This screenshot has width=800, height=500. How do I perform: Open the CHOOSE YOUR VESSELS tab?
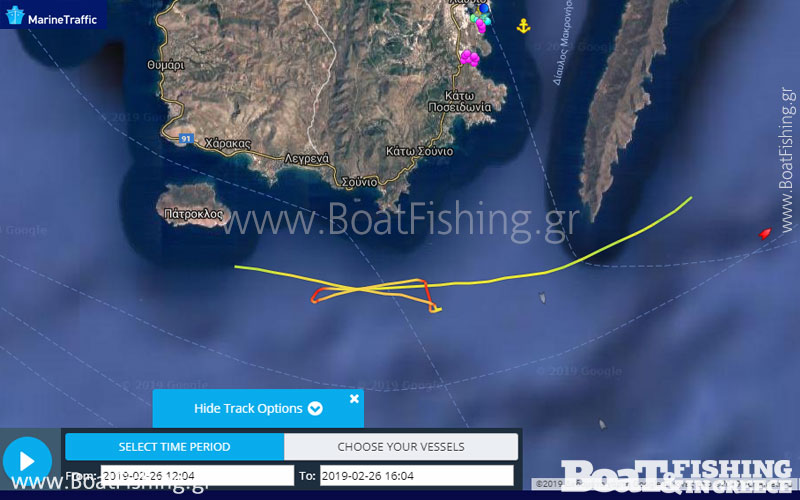(x=401, y=447)
